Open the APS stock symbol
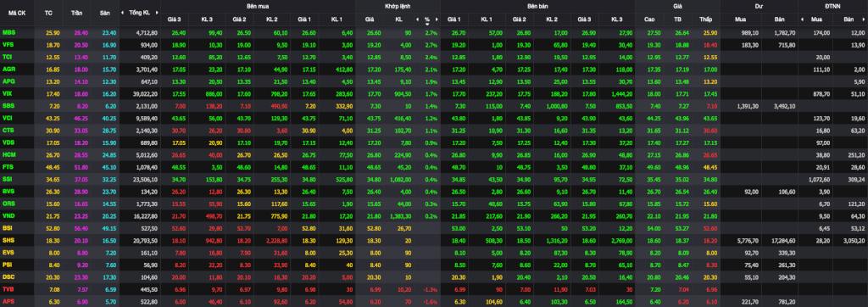 pyautogui.click(x=8, y=300)
